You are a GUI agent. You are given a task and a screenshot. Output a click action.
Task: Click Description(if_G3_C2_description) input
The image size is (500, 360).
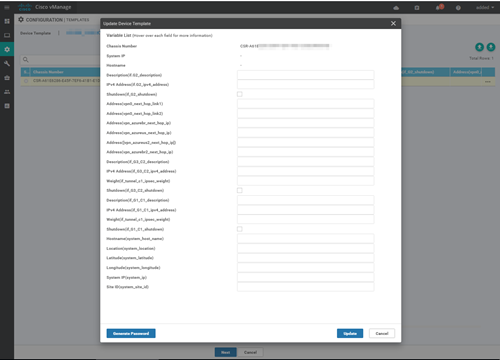pos(306,162)
